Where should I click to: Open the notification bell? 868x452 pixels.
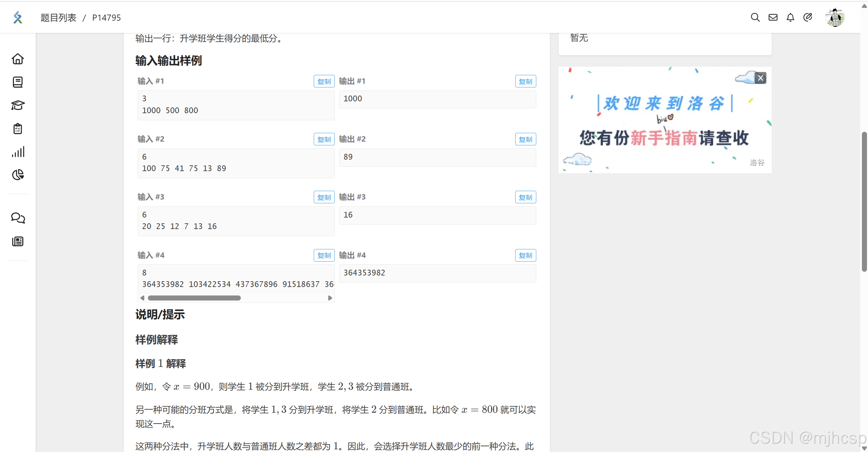pos(790,17)
